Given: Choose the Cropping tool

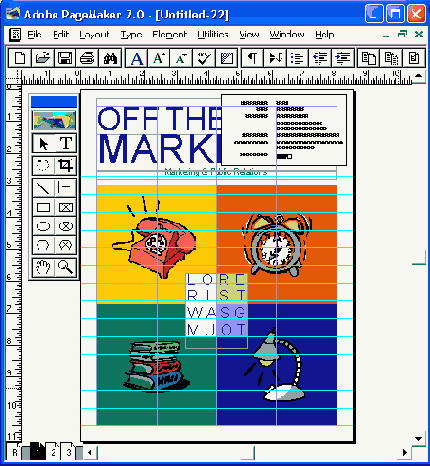Looking at the screenshot, I should [66, 165].
